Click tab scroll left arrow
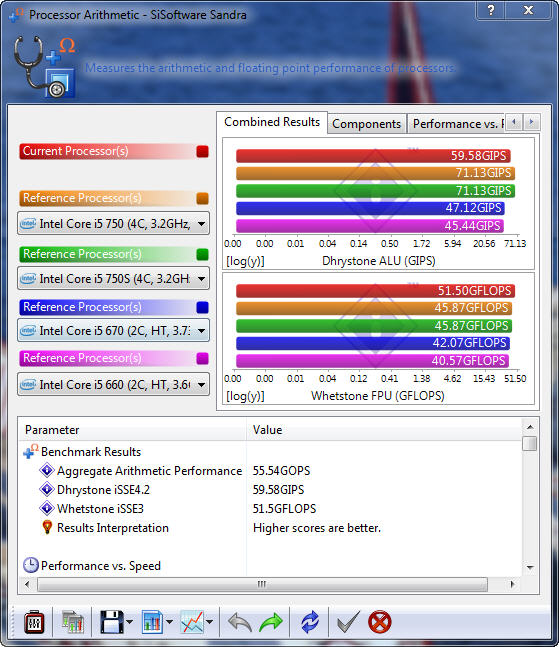The width and height of the screenshot is (559, 647). [x=514, y=122]
